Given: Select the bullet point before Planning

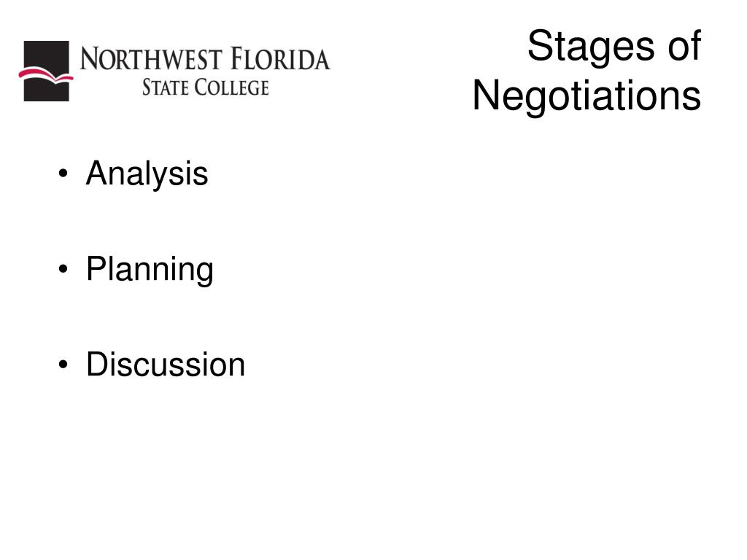Looking at the screenshot, I should click(63, 270).
